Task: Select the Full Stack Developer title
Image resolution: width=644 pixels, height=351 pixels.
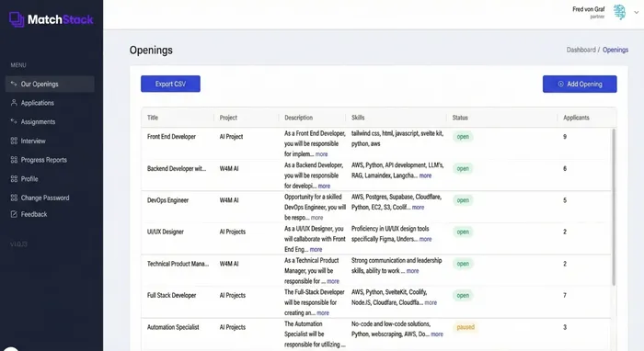Action: tap(171, 295)
